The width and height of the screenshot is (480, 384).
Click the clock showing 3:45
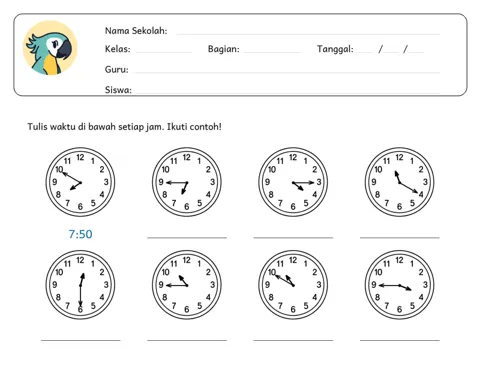click(399, 285)
